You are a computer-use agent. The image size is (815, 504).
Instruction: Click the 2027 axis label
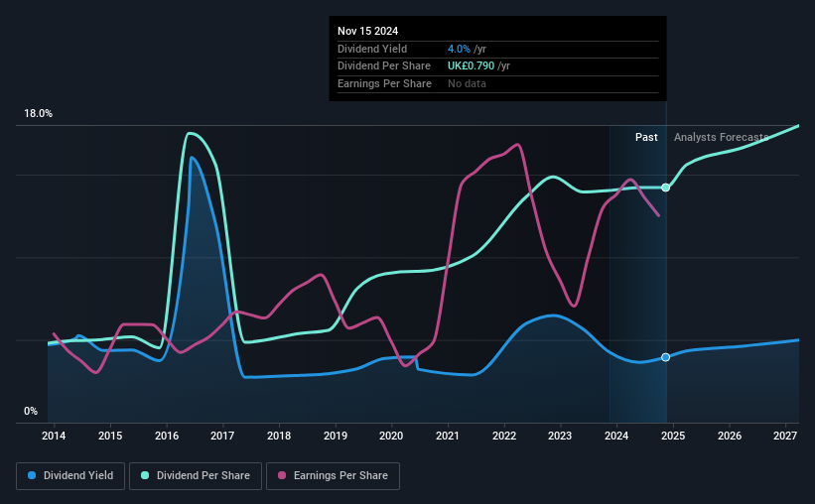tap(785, 436)
